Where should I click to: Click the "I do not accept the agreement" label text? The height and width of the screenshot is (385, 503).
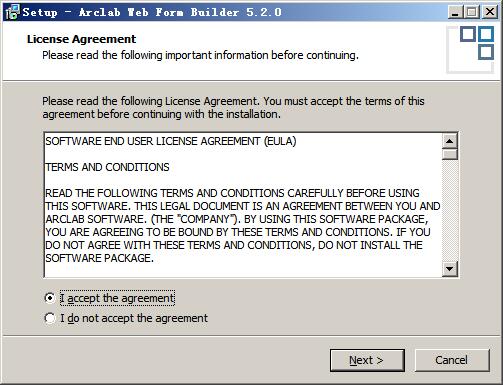pos(134,318)
